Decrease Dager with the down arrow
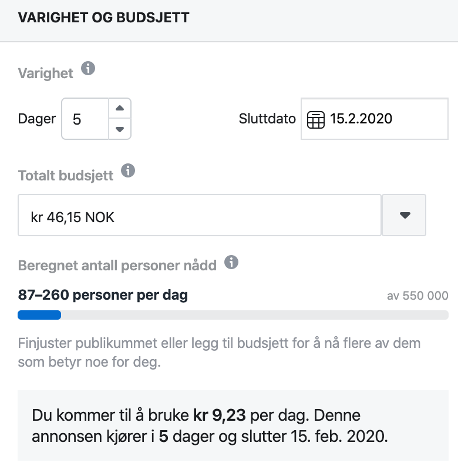This screenshot has width=458, height=476. (x=120, y=129)
